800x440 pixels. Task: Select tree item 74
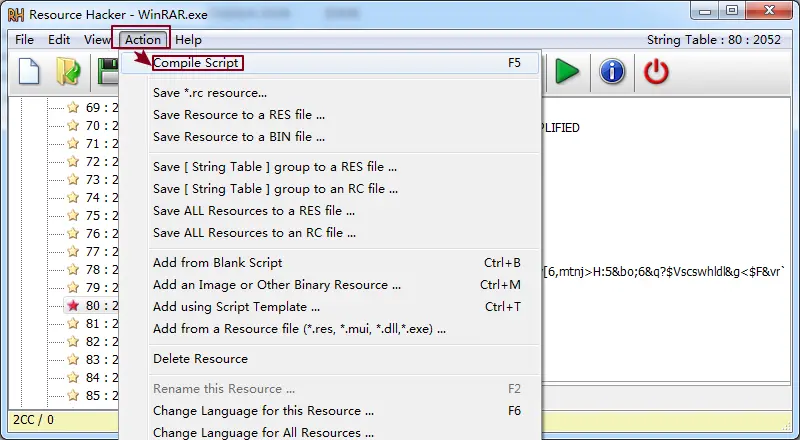point(101,198)
